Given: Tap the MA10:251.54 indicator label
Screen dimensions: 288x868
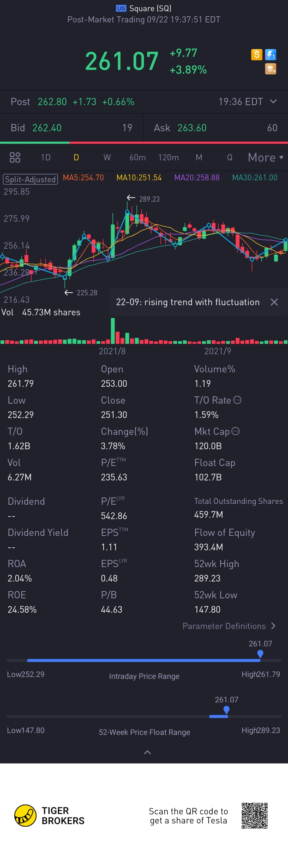Looking at the screenshot, I should click(x=139, y=178).
